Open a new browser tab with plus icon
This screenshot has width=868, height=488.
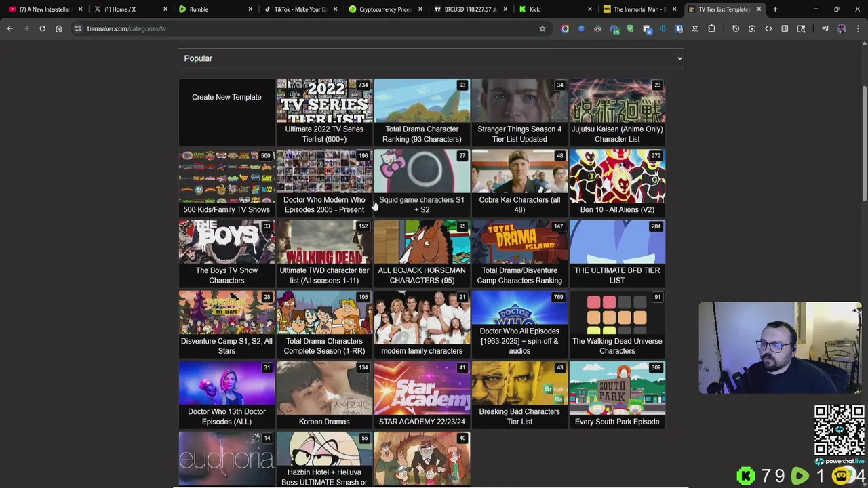pyautogui.click(x=775, y=9)
